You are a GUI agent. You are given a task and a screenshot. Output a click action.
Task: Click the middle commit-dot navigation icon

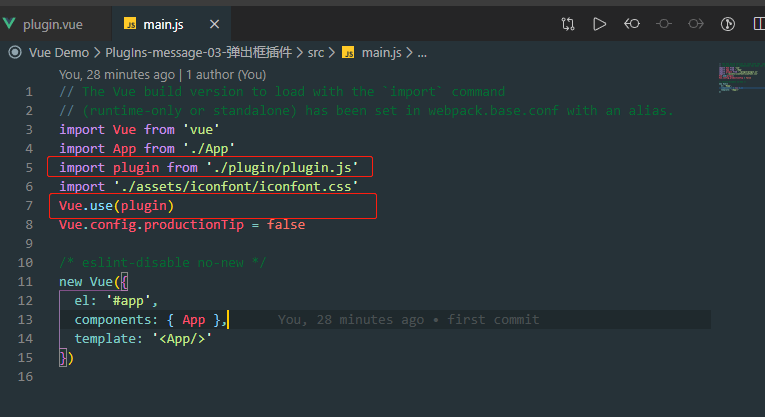pyautogui.click(x=664, y=23)
